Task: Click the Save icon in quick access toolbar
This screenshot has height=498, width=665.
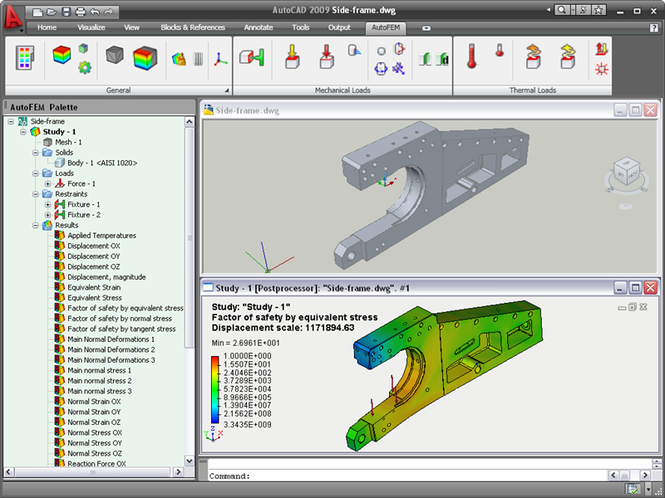Action: (x=66, y=11)
